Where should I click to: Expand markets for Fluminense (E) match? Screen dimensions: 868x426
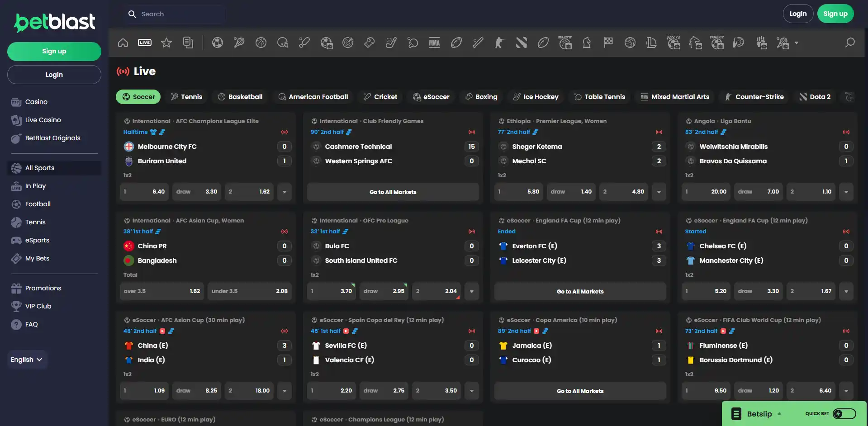tap(846, 391)
